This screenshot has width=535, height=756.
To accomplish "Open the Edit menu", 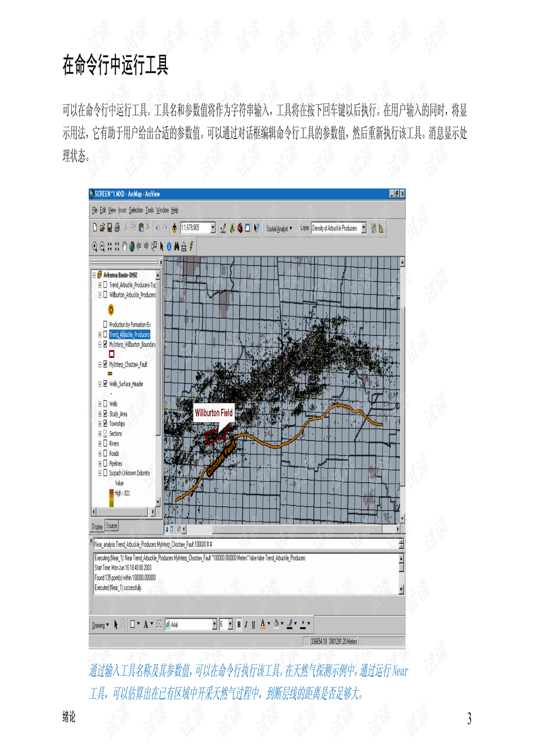I will (x=103, y=210).
